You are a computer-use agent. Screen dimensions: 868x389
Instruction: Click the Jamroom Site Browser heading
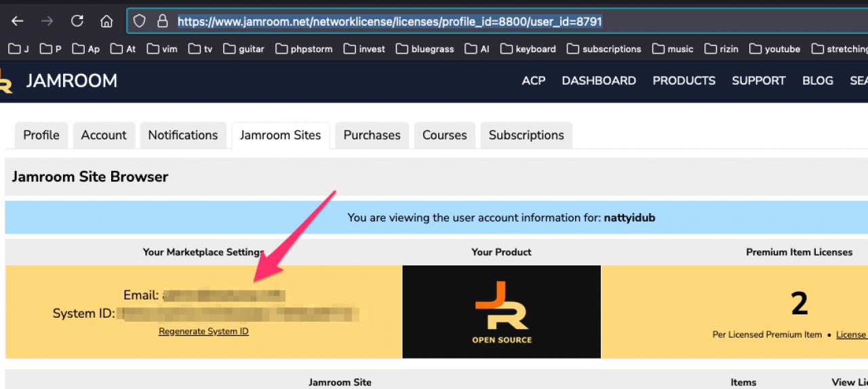tap(90, 177)
